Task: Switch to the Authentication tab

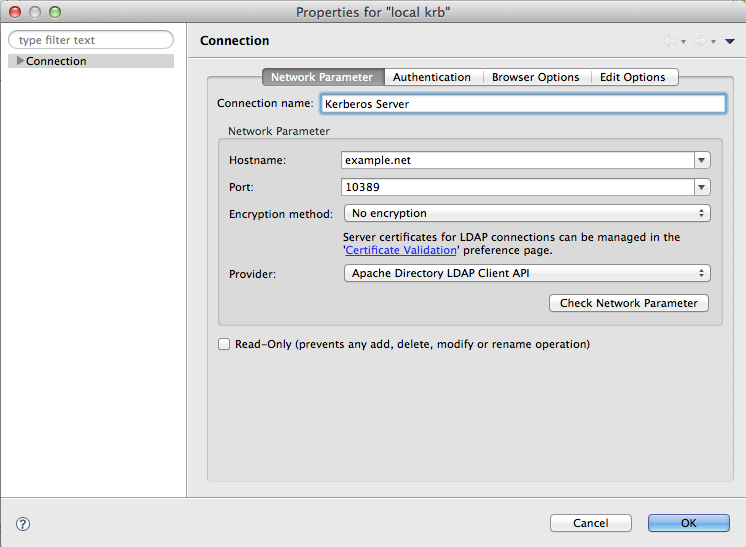Action: 431,77
